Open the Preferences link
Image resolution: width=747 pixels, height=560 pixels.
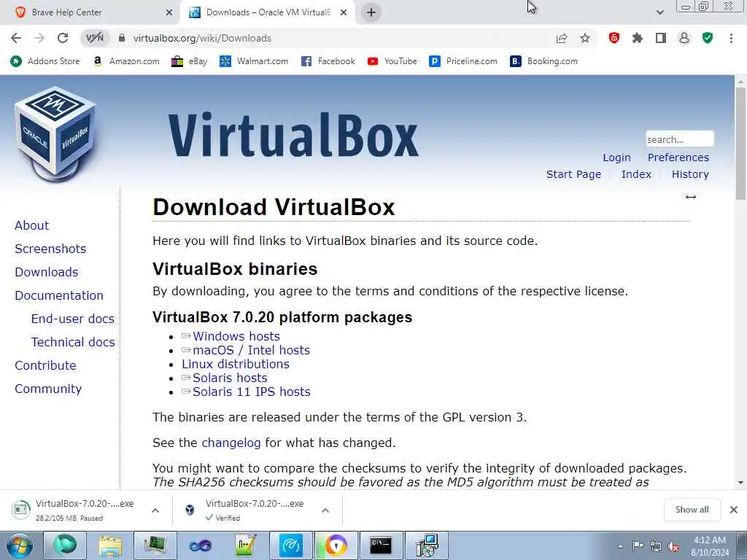[678, 157]
